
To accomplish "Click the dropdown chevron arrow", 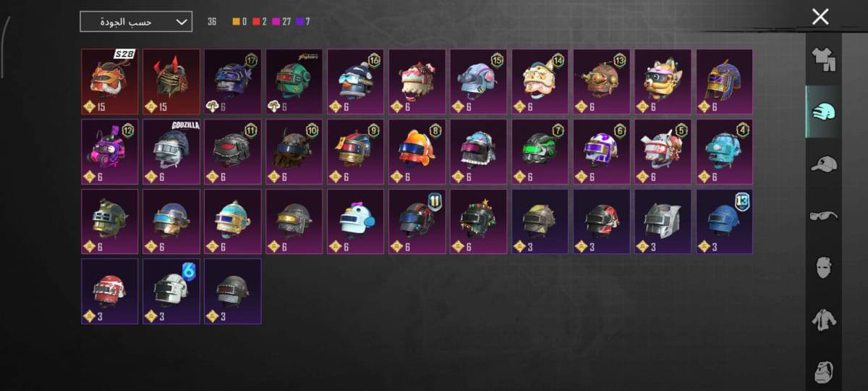I will point(181,22).
